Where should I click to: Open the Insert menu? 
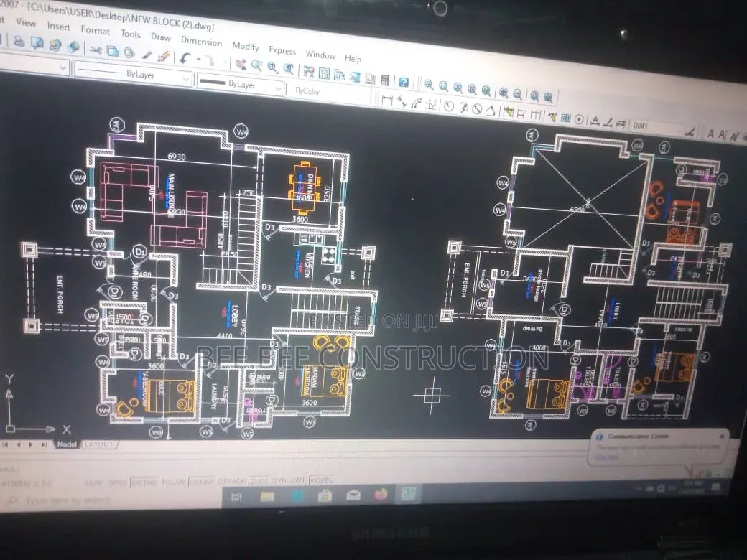tap(58, 26)
